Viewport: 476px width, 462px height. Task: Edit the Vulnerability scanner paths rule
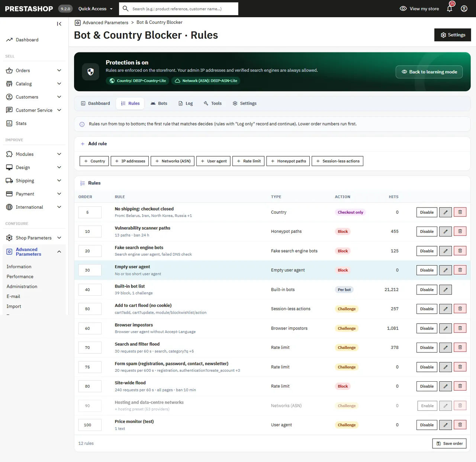[446, 231]
